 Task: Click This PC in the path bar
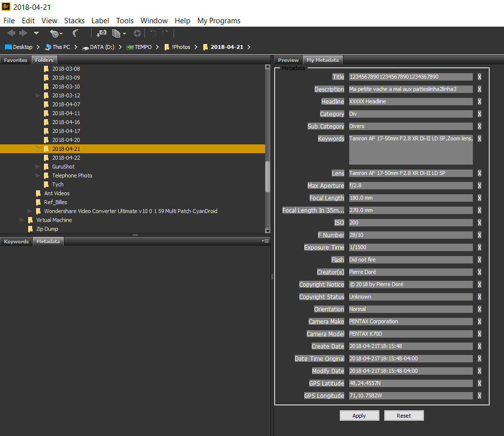click(x=57, y=47)
